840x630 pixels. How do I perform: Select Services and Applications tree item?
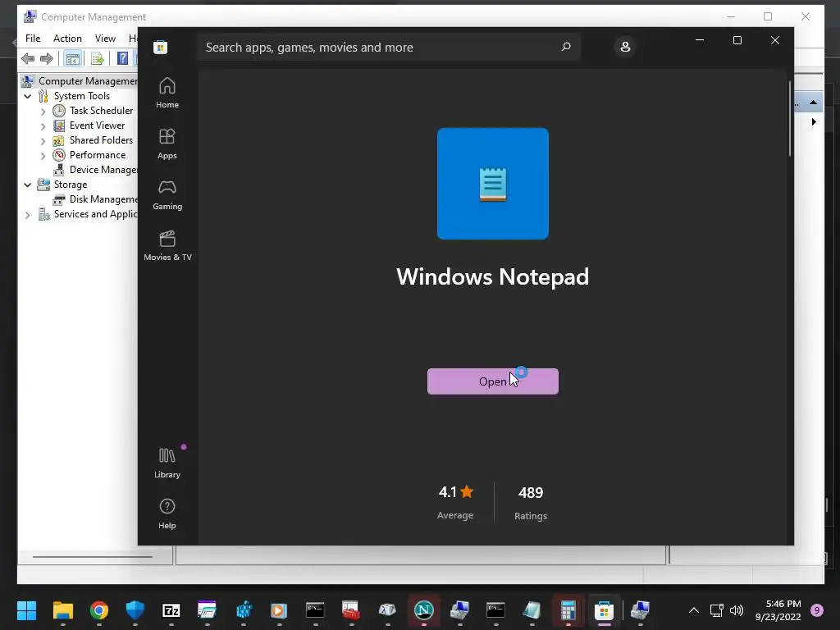coord(95,214)
